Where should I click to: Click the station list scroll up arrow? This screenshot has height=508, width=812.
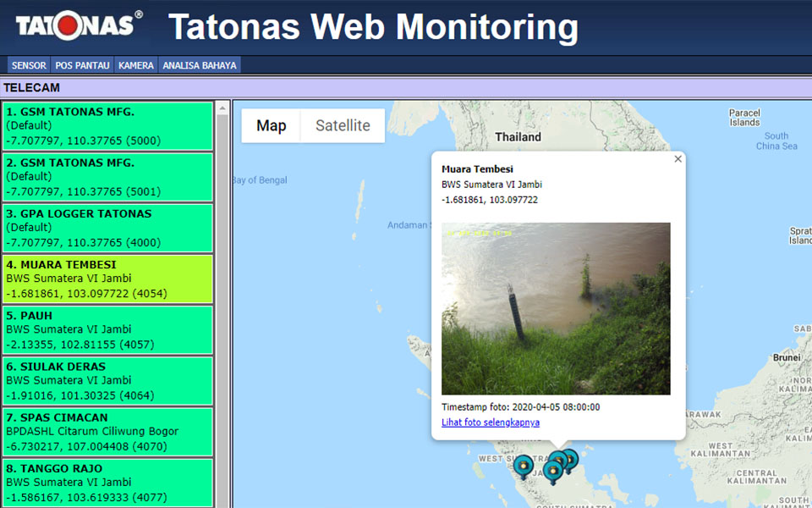pos(222,108)
